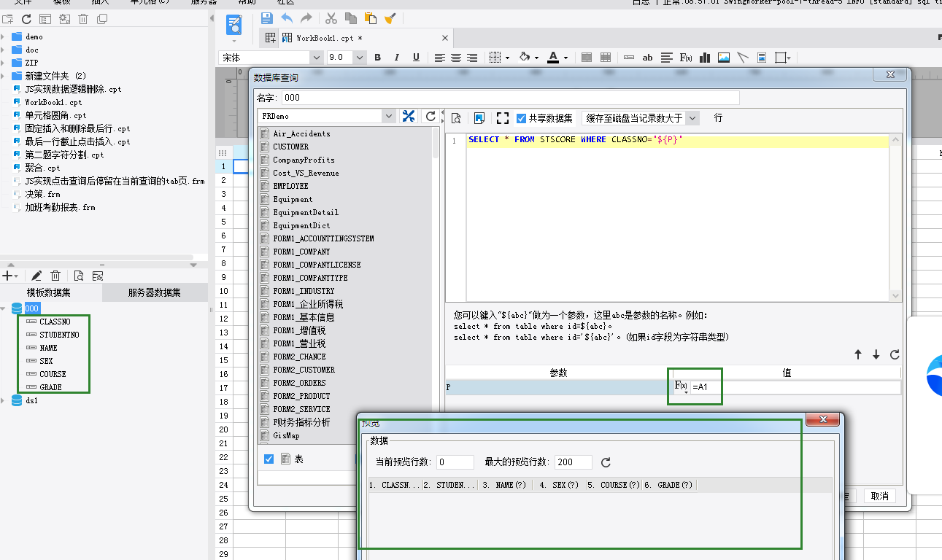Remove dataset with the trash icon
942x560 pixels.
(55, 276)
